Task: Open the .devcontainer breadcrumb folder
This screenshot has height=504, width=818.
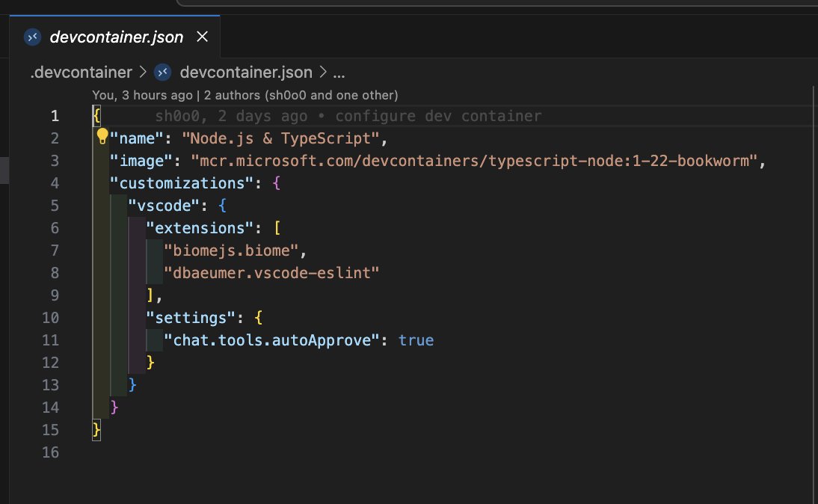Action: click(x=82, y=72)
